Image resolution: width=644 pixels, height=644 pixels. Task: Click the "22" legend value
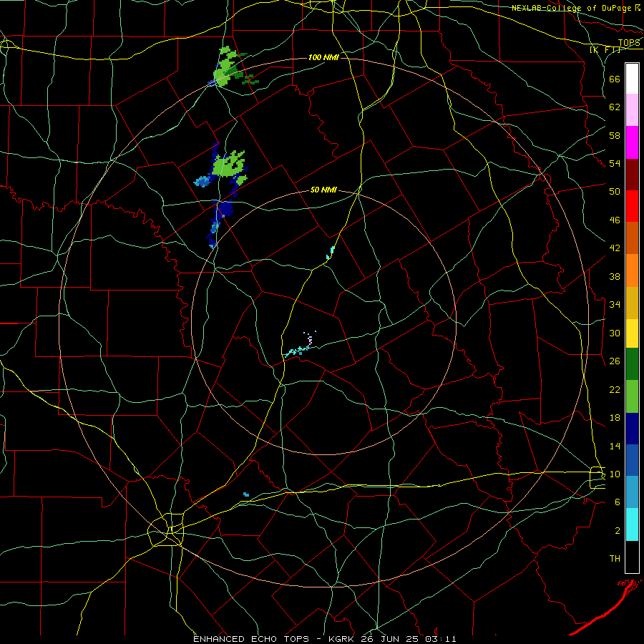pos(615,390)
